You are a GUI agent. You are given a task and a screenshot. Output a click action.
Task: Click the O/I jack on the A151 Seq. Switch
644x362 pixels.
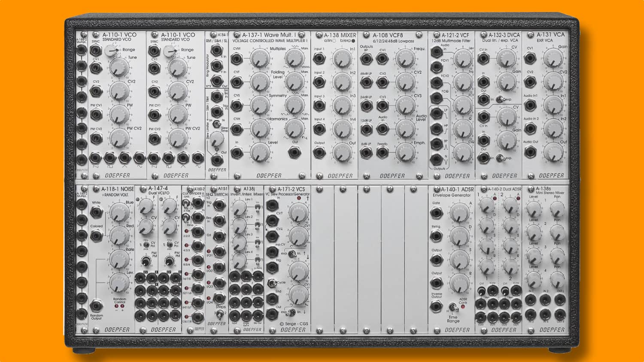[x=219, y=235]
